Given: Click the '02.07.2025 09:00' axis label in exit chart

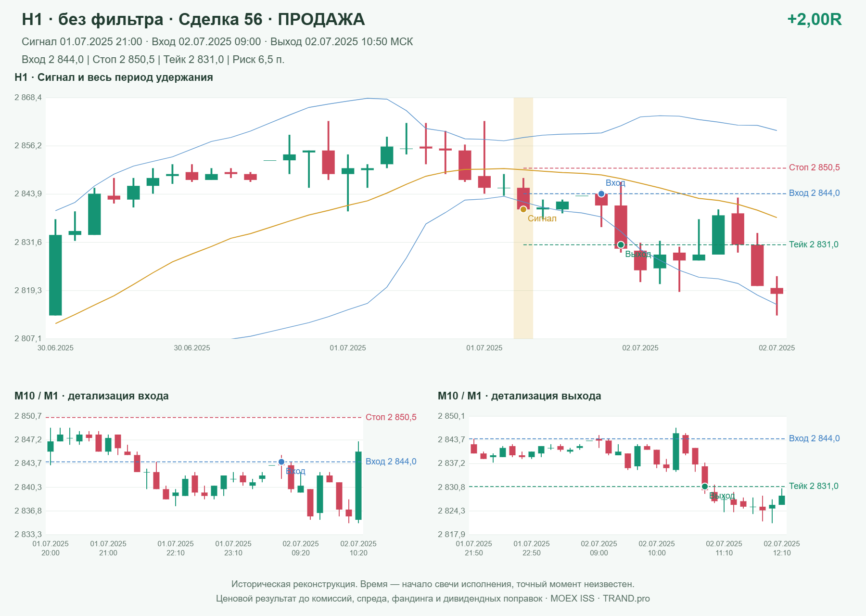Looking at the screenshot, I should click(x=599, y=548).
